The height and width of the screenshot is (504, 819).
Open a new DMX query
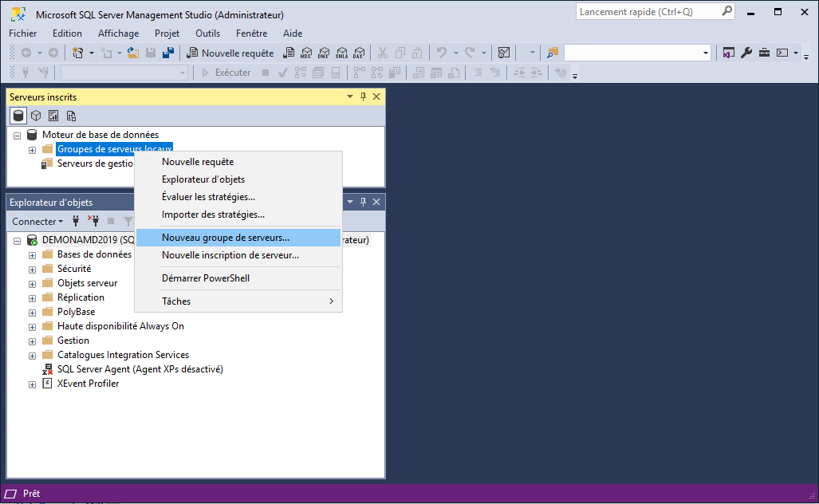coord(324,53)
